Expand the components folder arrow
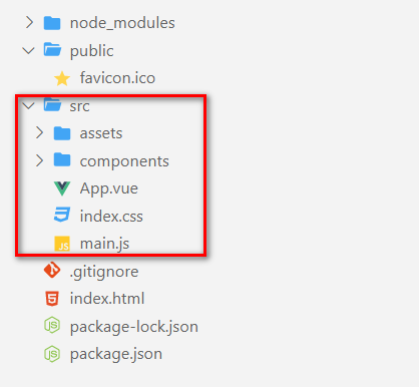 [40, 161]
